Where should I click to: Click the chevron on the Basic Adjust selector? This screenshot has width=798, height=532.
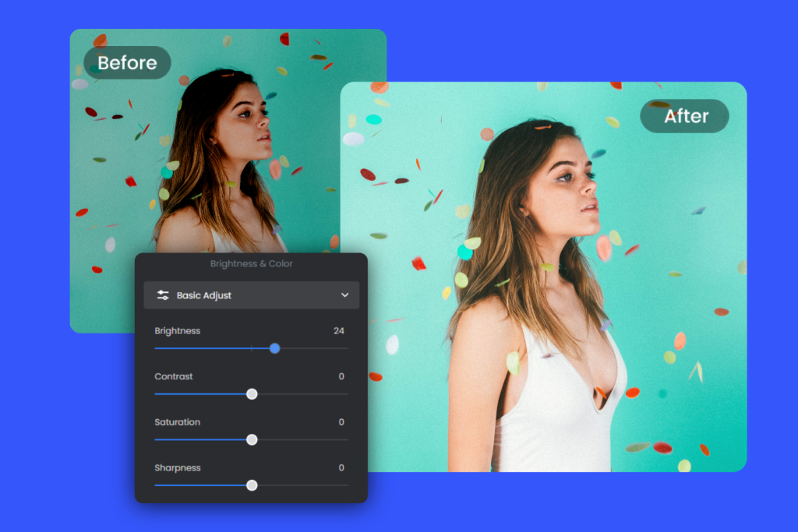tap(345, 295)
